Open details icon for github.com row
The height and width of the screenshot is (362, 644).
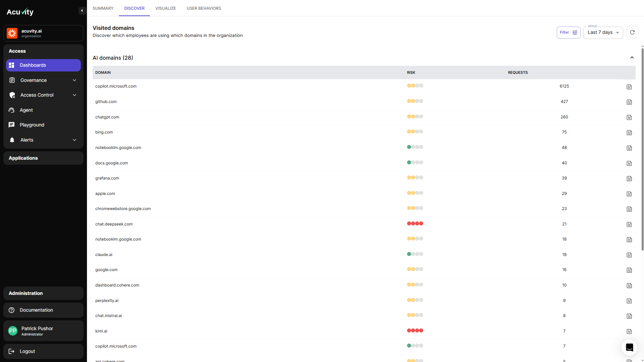point(629,102)
